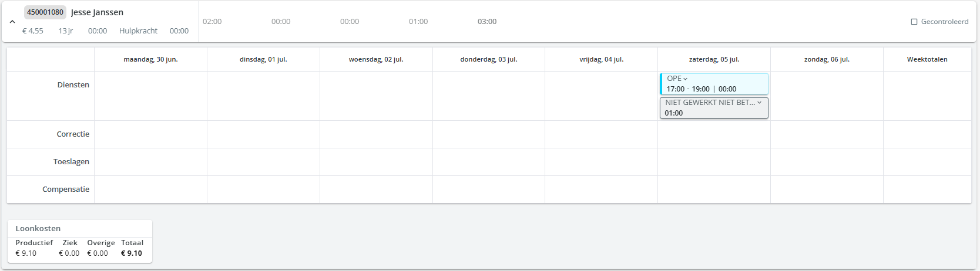Click the Hulpkracht role label

[138, 31]
